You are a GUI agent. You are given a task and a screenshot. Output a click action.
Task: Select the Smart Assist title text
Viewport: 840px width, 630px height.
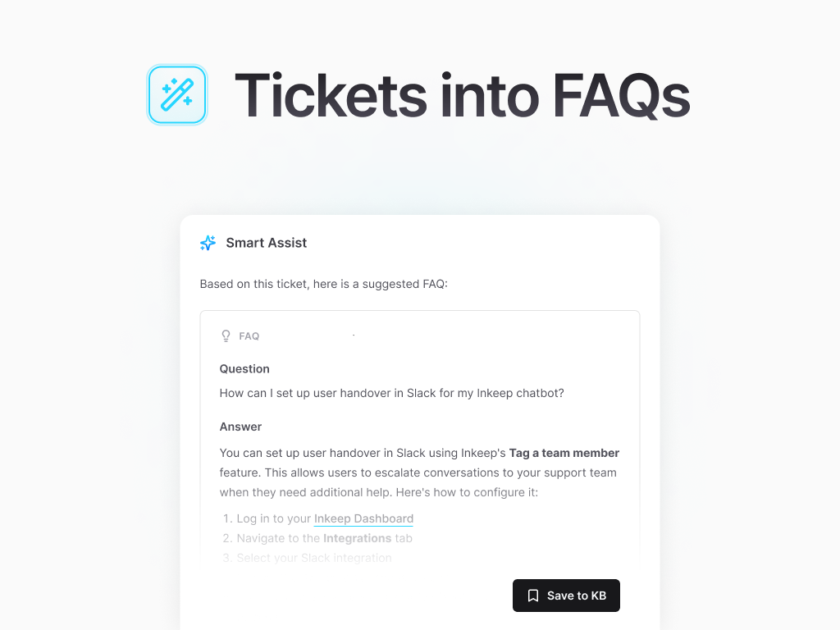click(267, 243)
